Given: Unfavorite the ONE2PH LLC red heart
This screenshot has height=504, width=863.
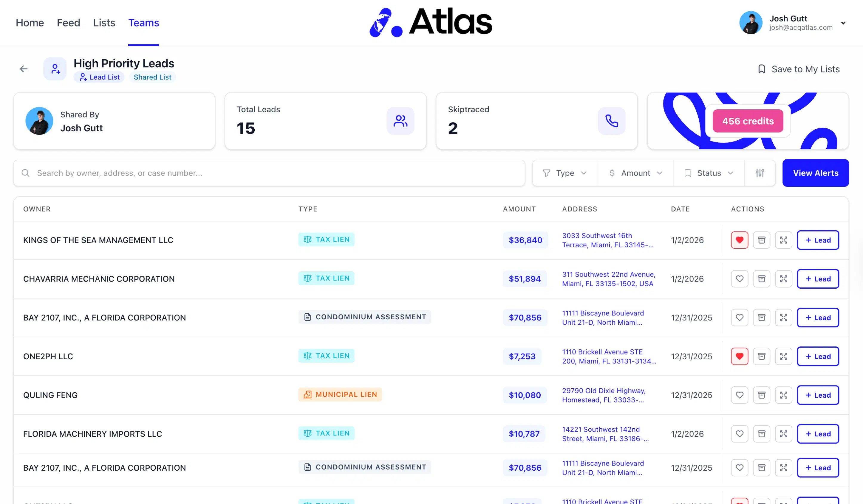Looking at the screenshot, I should (739, 357).
